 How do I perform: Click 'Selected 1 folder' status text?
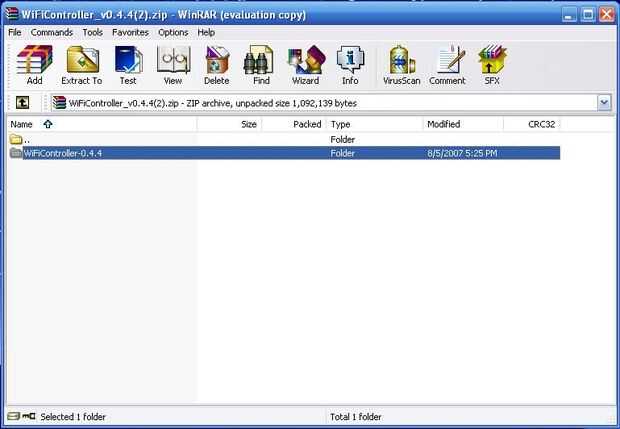coord(73,417)
